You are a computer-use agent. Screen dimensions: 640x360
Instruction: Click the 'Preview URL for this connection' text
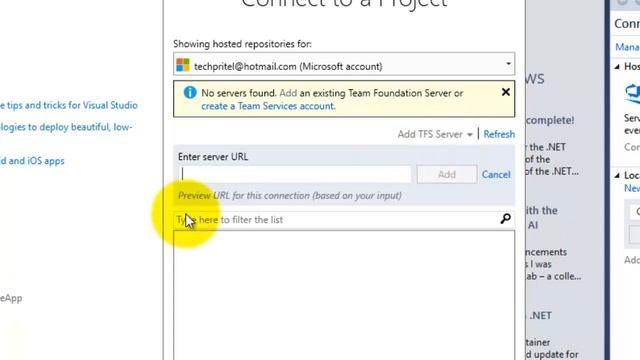point(290,196)
